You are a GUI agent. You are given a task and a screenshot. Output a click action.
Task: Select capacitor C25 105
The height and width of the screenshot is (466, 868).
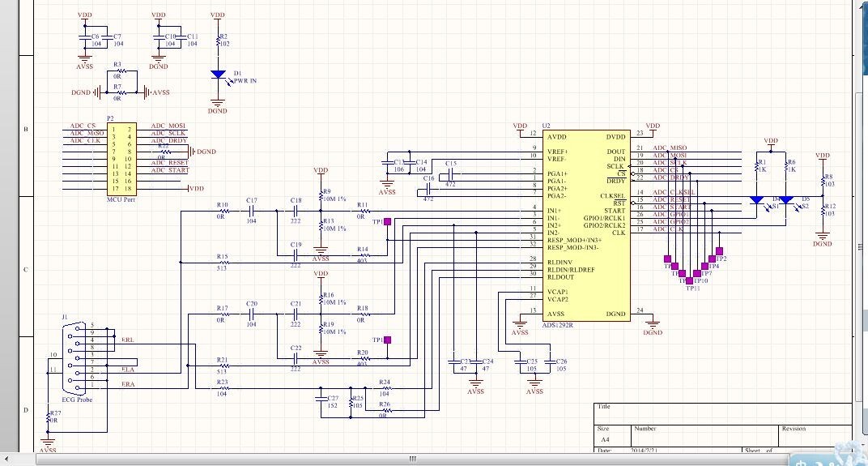pos(520,361)
